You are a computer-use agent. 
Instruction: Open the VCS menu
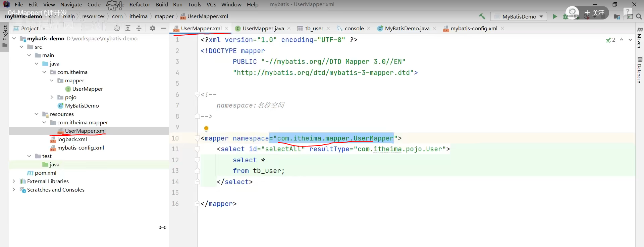pos(211,4)
